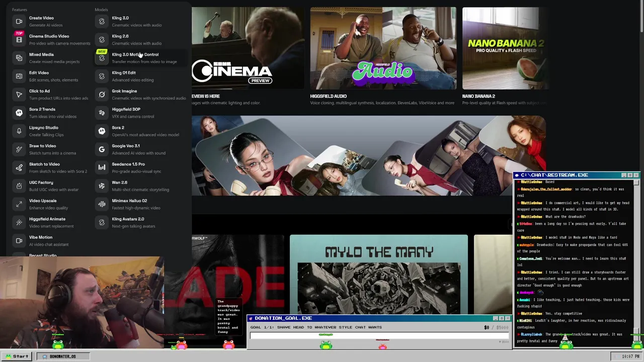
Task: Click the Google Veo 3.1 G icon
Action: [x=102, y=149]
